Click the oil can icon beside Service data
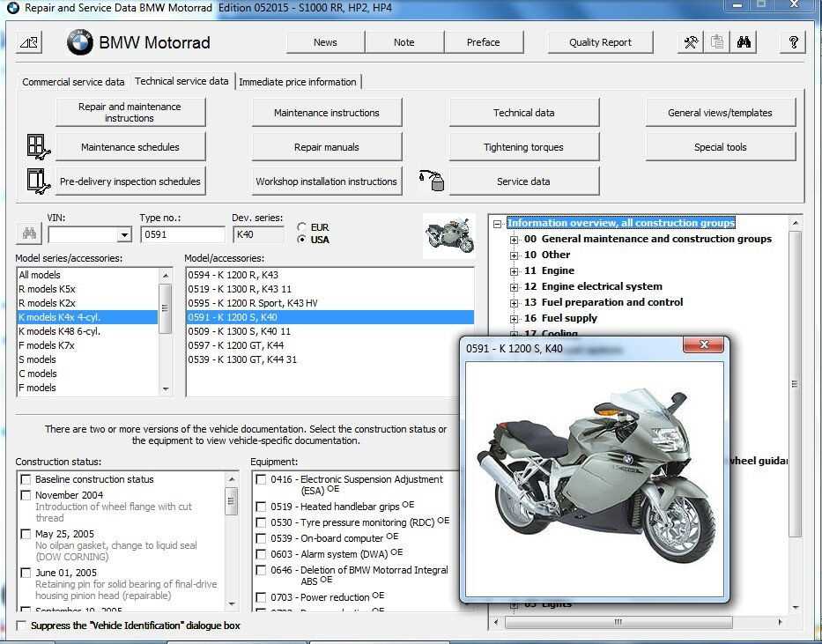This screenshot has height=644, width=822. click(432, 181)
